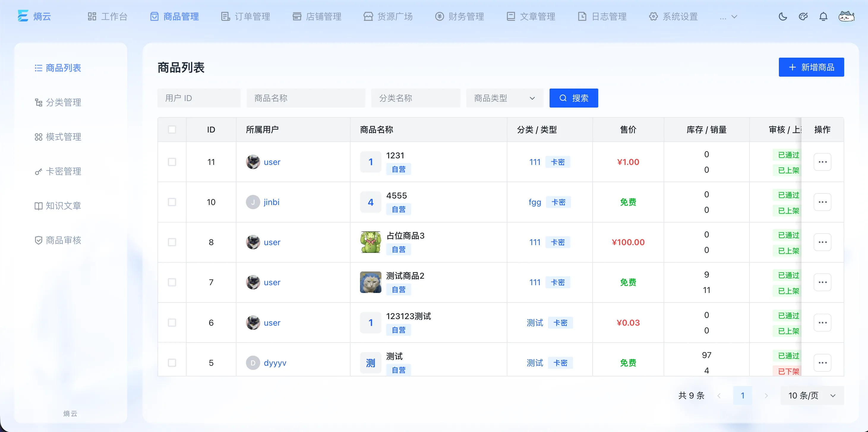The width and height of the screenshot is (868, 432).
Task: Click the 搜索 button
Action: point(574,98)
